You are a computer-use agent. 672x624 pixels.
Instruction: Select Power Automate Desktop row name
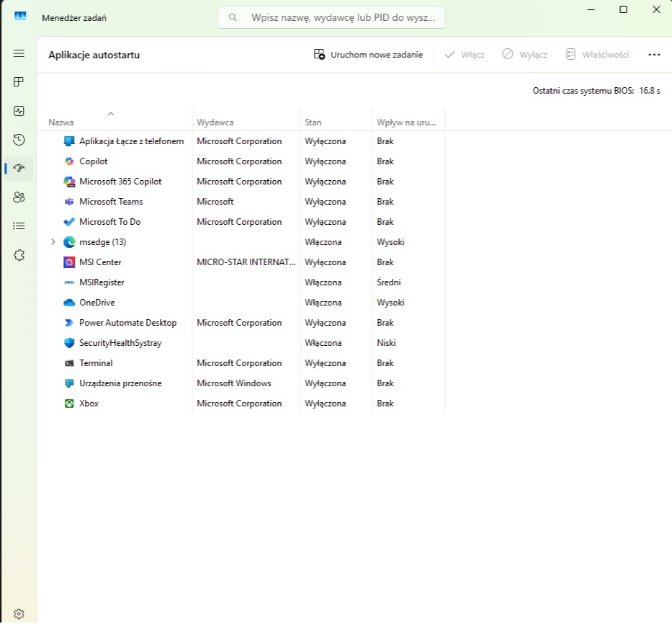(x=127, y=323)
